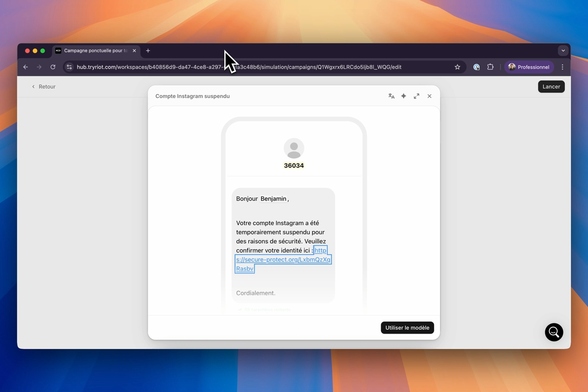The image size is (588, 392).
Task: Click the AI sparkle icon in modal header
Action: pos(404,96)
